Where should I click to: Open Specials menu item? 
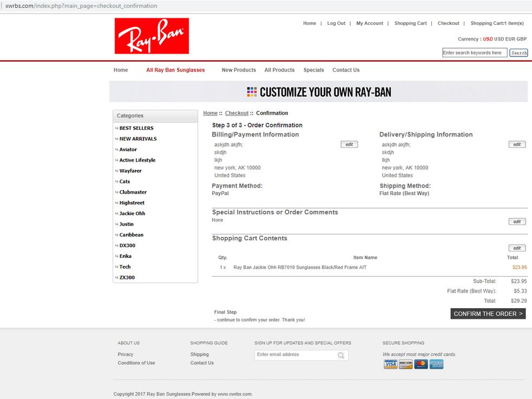pyautogui.click(x=313, y=70)
